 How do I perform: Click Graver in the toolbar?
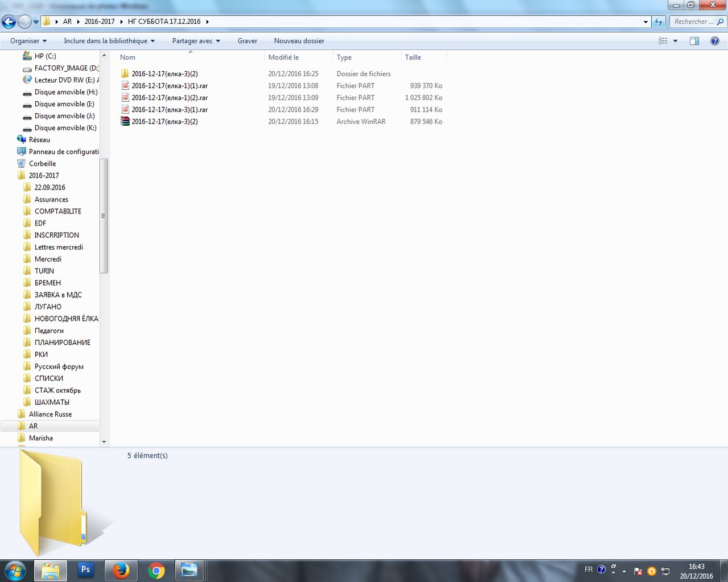click(x=247, y=41)
